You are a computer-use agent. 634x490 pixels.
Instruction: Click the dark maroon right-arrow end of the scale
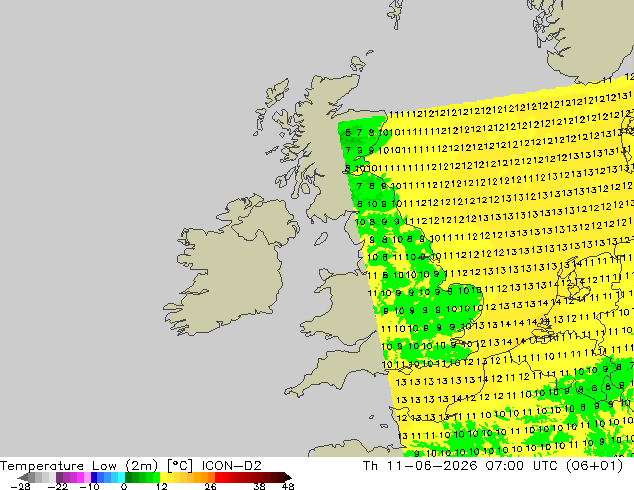[288, 477]
